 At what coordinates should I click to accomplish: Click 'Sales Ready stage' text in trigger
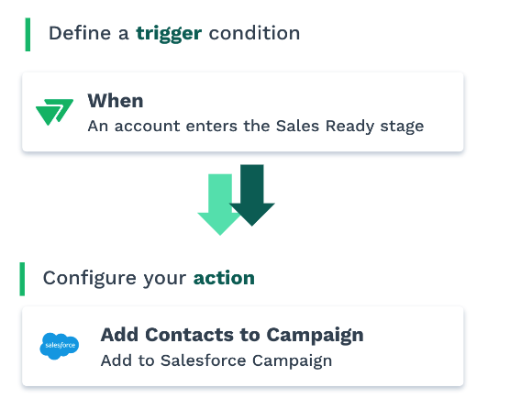click(349, 127)
